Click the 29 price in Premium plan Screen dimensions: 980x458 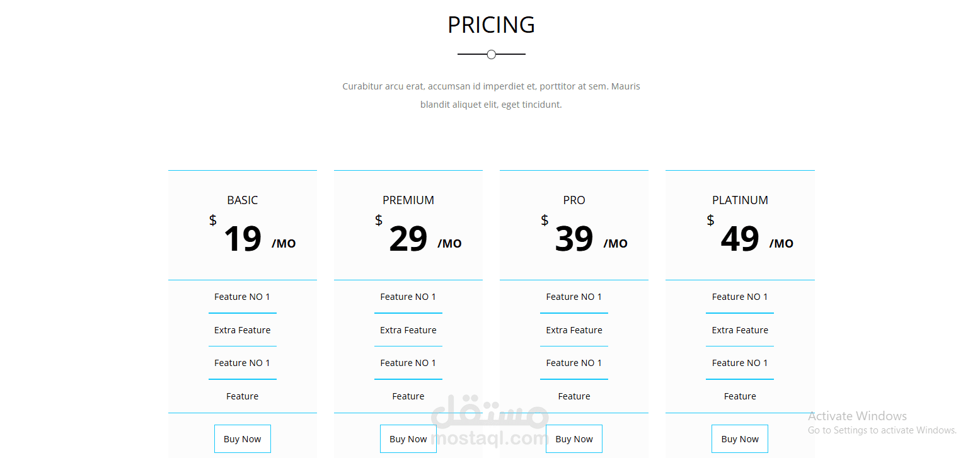(x=408, y=239)
